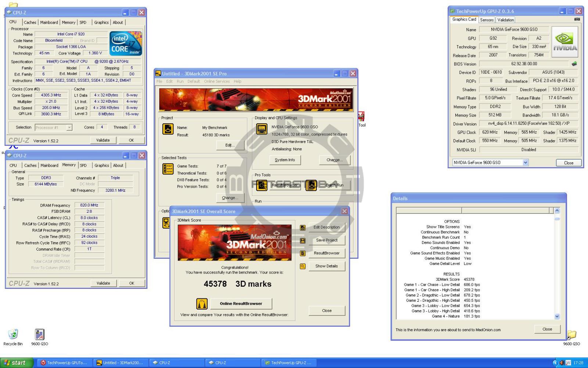Click the Game 4 - Nature result row
The height and width of the screenshot is (368, 588).
[x=456, y=316]
